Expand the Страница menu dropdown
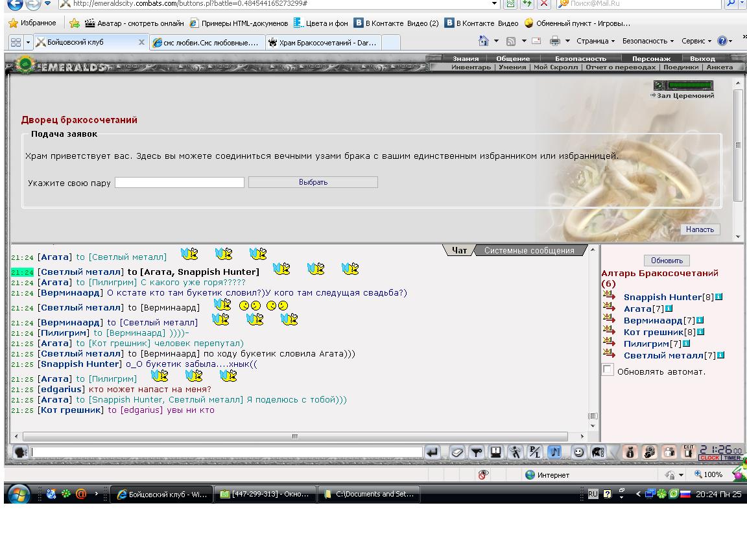This screenshot has width=747, height=560. click(595, 41)
